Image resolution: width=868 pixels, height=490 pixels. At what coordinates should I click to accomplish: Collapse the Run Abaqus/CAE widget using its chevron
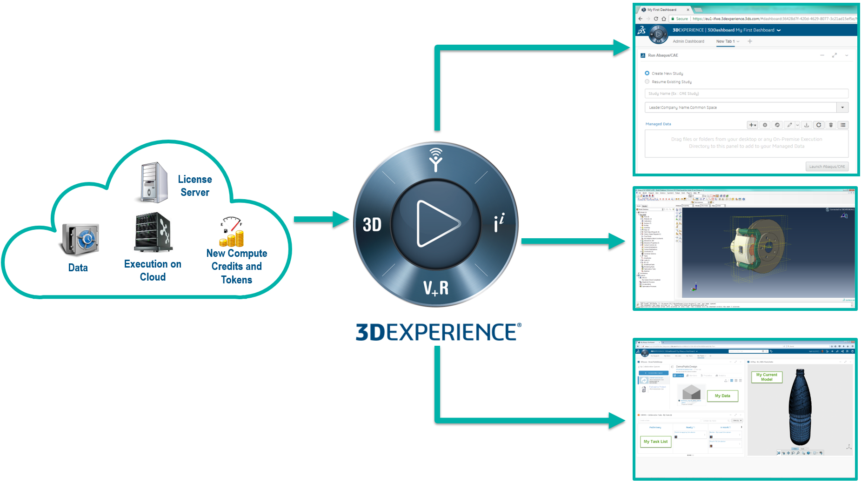(848, 55)
